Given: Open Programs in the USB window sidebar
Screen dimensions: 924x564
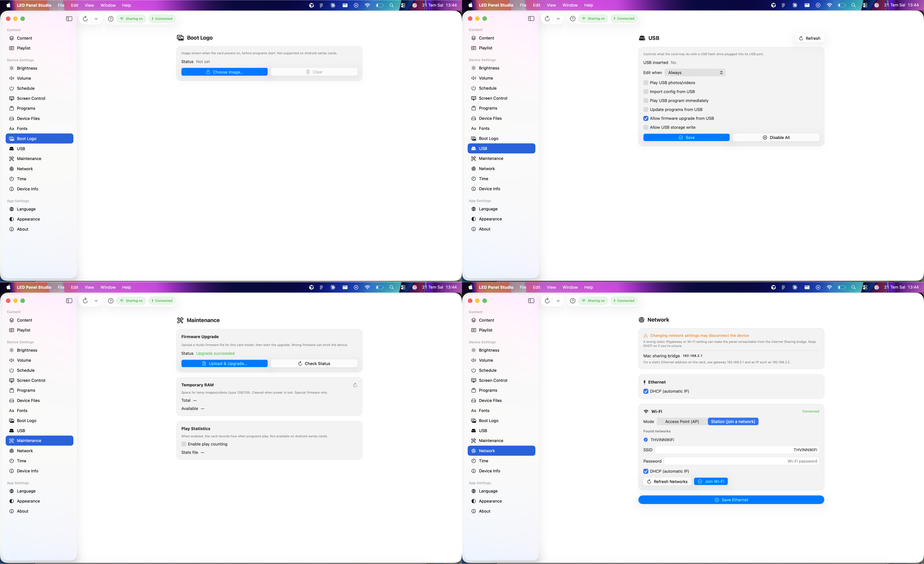Looking at the screenshot, I should click(501, 108).
